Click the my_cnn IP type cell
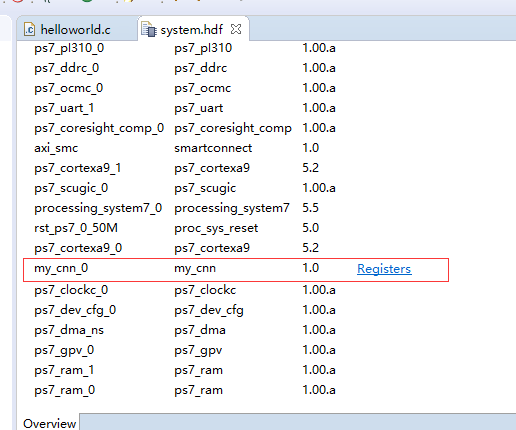 tap(195, 268)
